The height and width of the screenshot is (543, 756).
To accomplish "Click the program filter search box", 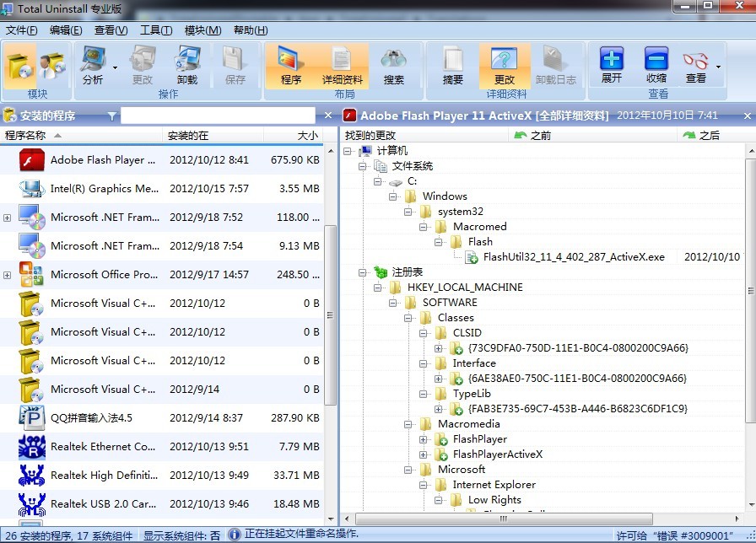I will [218, 116].
